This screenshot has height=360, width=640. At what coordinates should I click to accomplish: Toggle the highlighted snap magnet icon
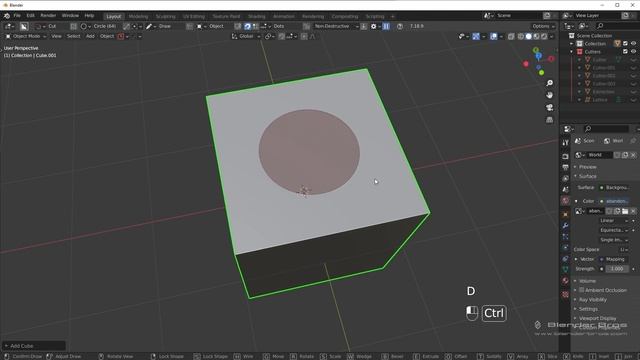point(247,26)
